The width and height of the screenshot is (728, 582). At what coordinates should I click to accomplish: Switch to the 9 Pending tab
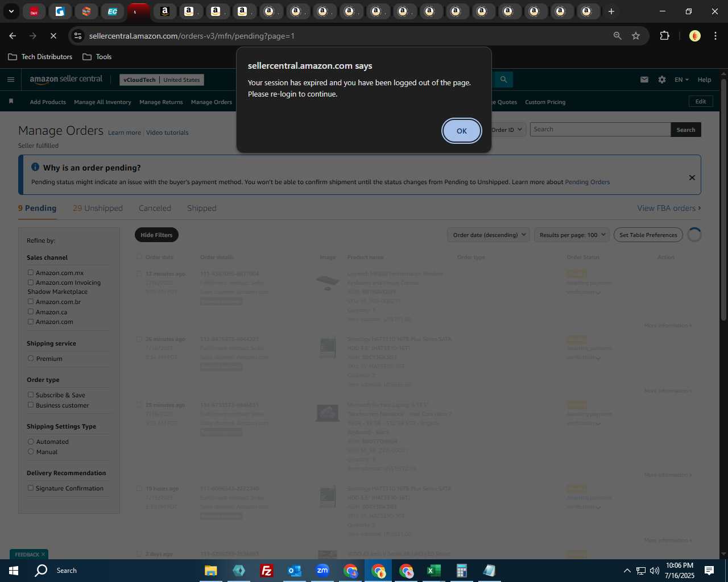pos(37,208)
